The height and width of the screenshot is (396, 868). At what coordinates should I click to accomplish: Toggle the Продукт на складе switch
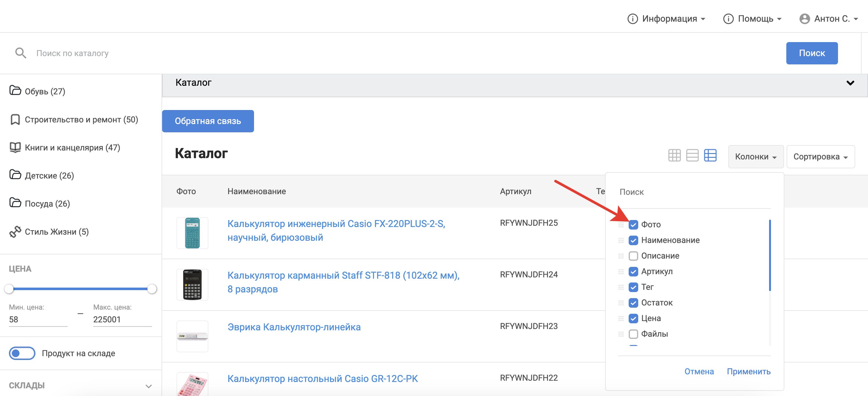point(22,353)
